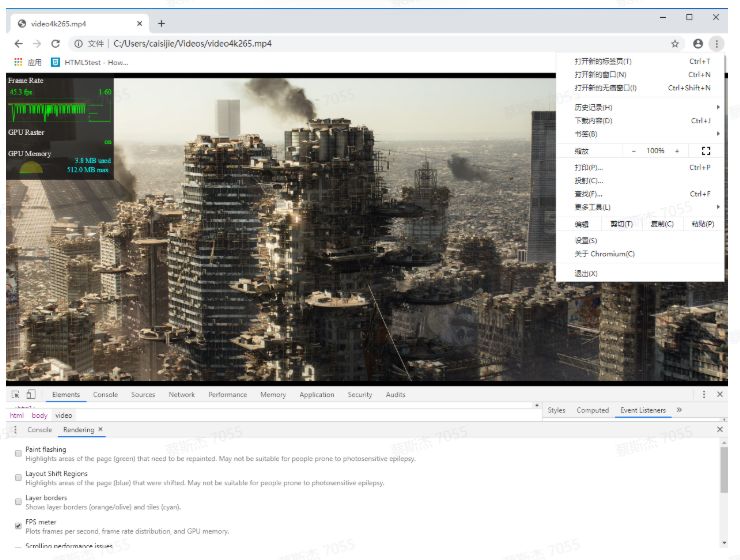Click the Chromium three-dot menu button
The image size is (740, 560).
coord(716,44)
